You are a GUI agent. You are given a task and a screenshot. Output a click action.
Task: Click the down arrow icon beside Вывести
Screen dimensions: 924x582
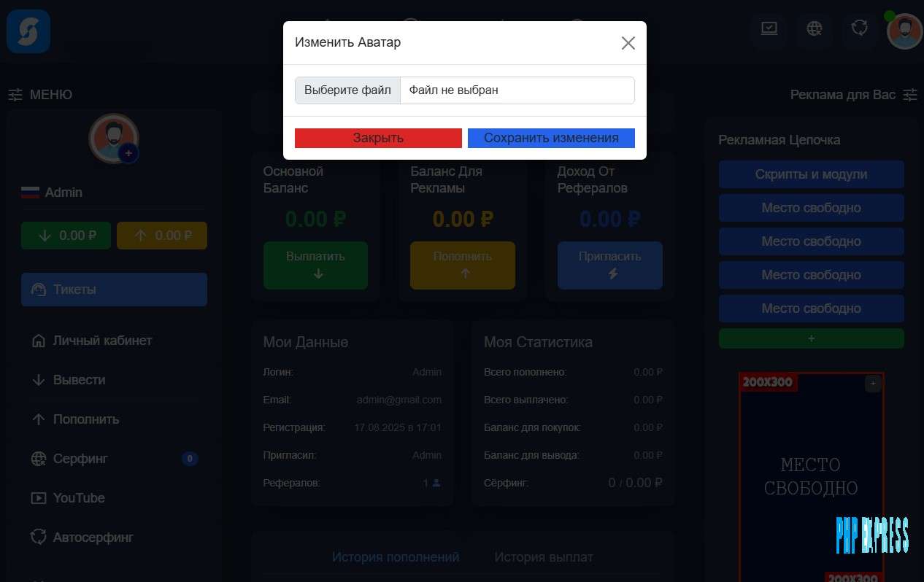(38, 380)
